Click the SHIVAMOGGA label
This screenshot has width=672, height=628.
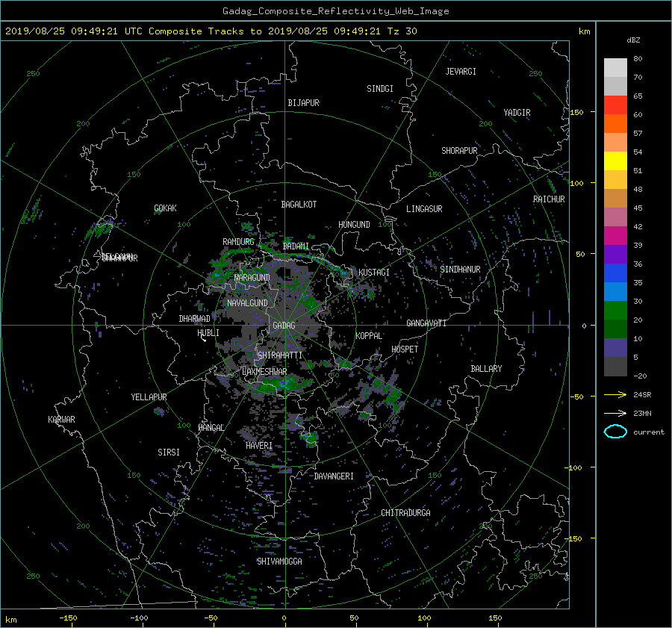279,562
